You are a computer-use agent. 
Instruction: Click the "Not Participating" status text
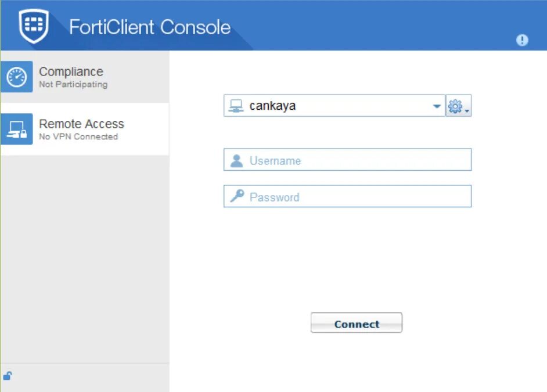coord(73,84)
